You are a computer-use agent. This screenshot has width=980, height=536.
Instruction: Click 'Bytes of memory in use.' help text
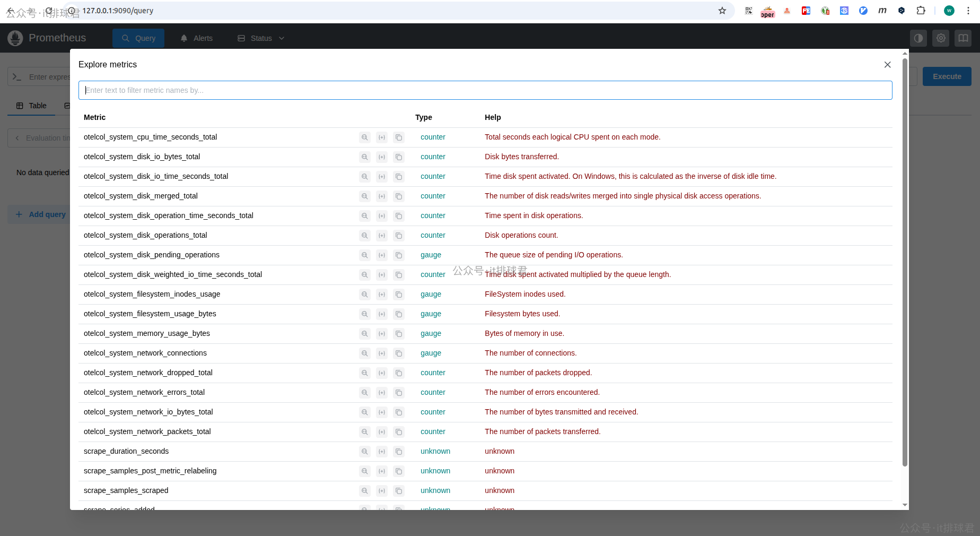[x=524, y=333]
